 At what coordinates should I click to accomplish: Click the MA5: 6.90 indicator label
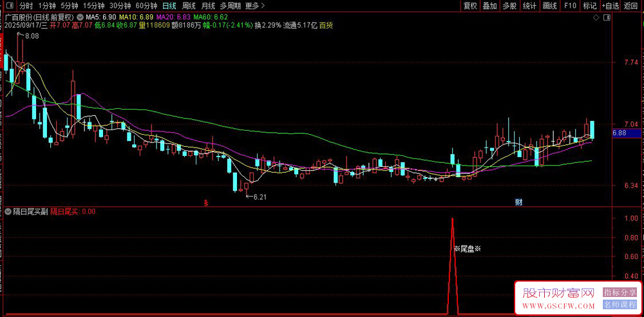100,17
